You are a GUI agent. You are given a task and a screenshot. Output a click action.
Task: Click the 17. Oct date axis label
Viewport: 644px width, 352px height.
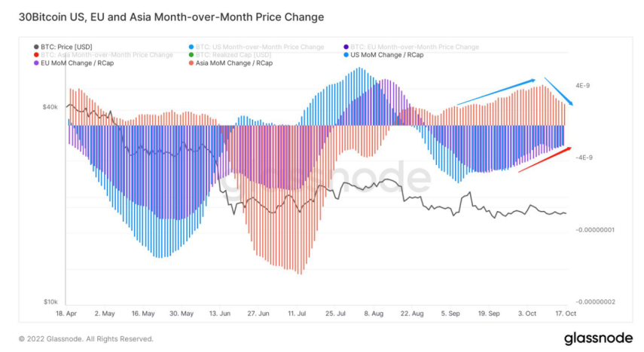click(564, 312)
